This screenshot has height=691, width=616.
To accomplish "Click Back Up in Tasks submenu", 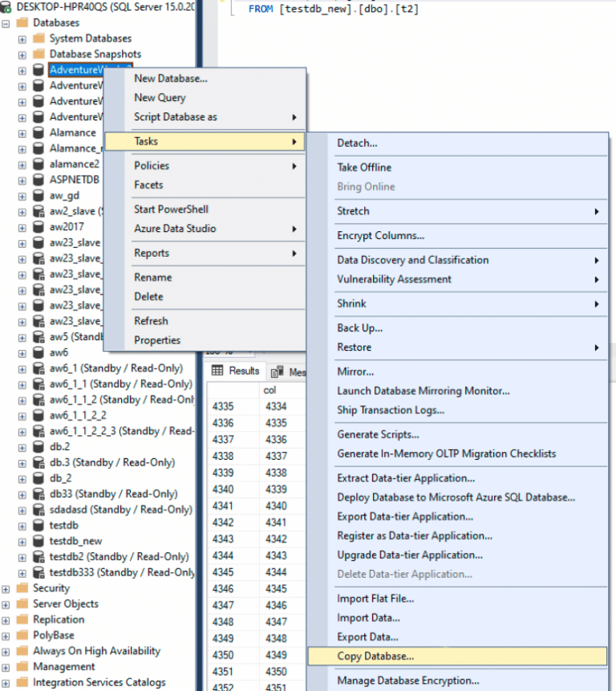I will click(359, 327).
